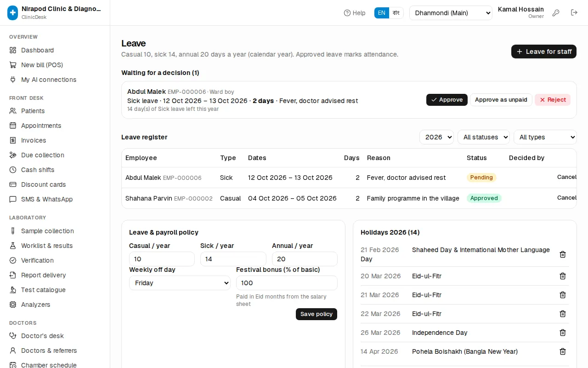
Task: Remove the Independence Day holiday
Action: click(x=563, y=333)
